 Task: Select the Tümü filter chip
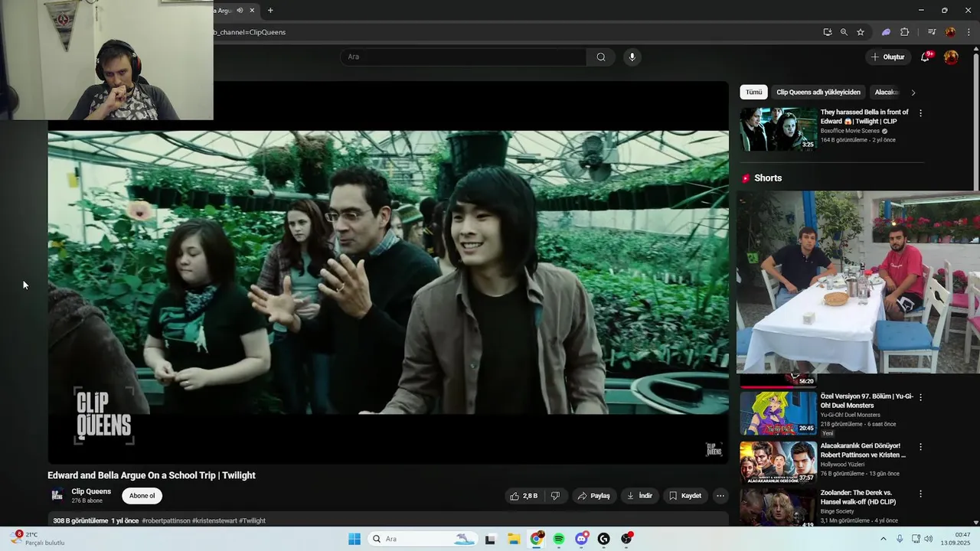pos(754,92)
